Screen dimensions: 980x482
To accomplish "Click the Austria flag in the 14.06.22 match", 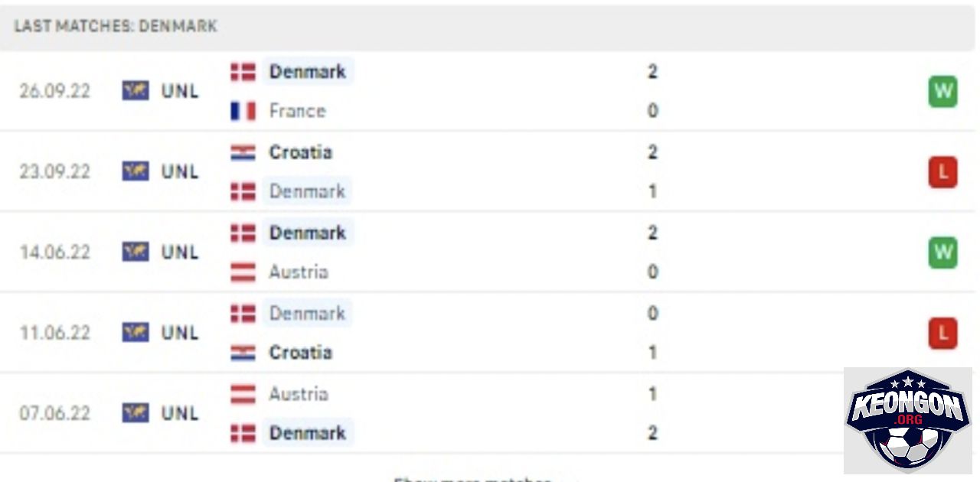I will 243,272.
